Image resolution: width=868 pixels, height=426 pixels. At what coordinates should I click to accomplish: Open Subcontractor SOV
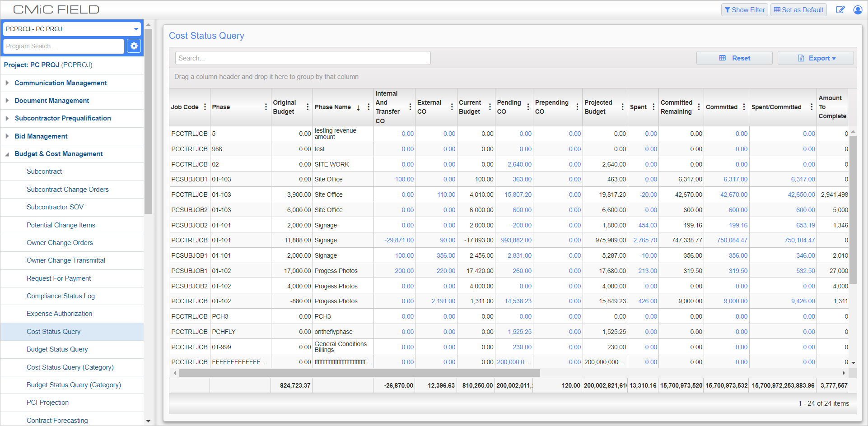click(x=55, y=207)
